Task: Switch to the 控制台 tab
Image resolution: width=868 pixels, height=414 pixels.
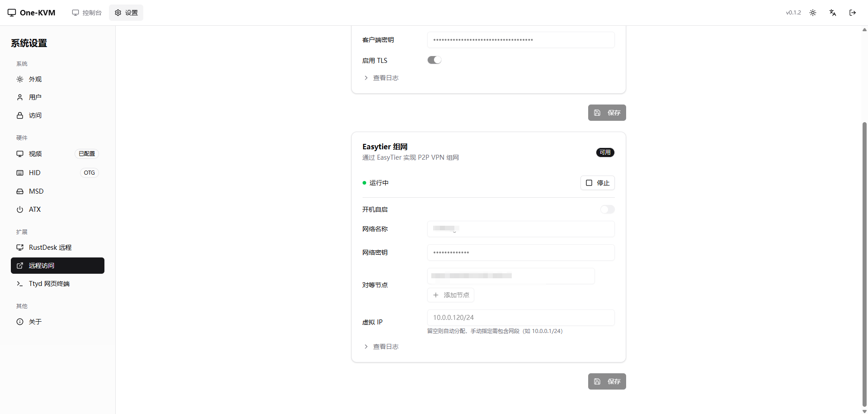Action: (87, 13)
